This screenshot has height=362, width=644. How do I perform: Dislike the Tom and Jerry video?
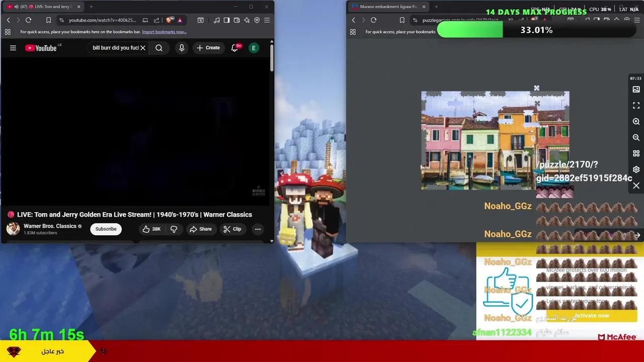[174, 229]
